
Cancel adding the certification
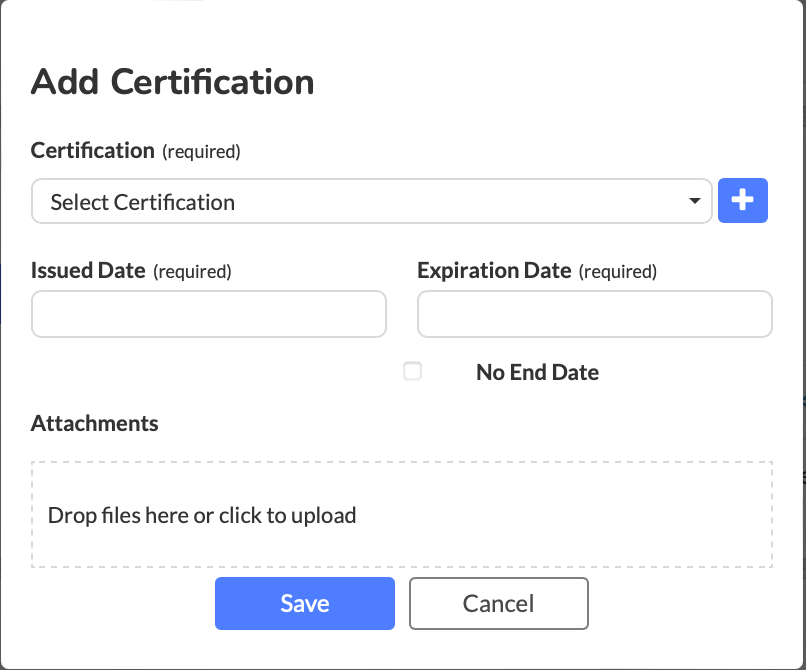pos(498,603)
